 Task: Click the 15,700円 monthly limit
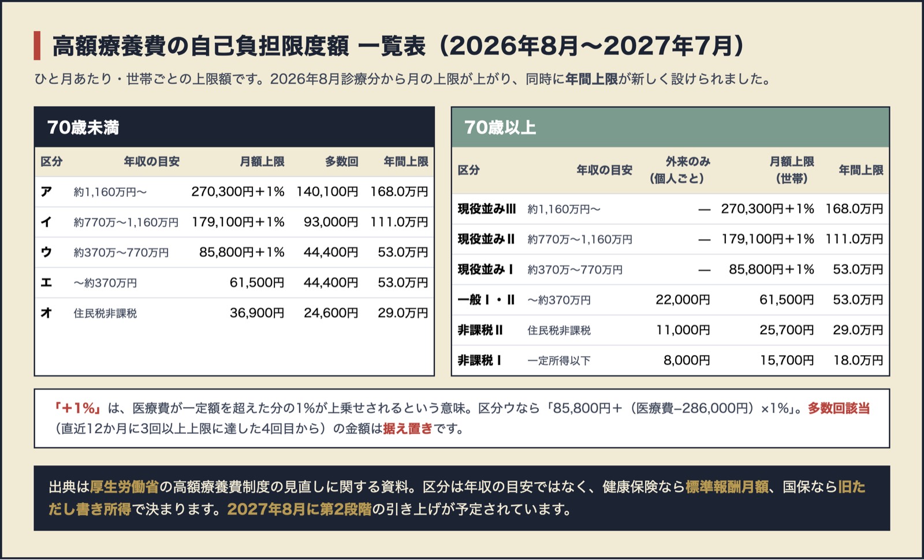(x=787, y=360)
